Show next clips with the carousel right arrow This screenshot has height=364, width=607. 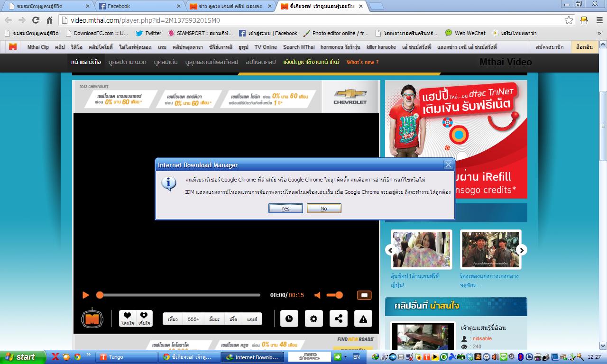522,250
